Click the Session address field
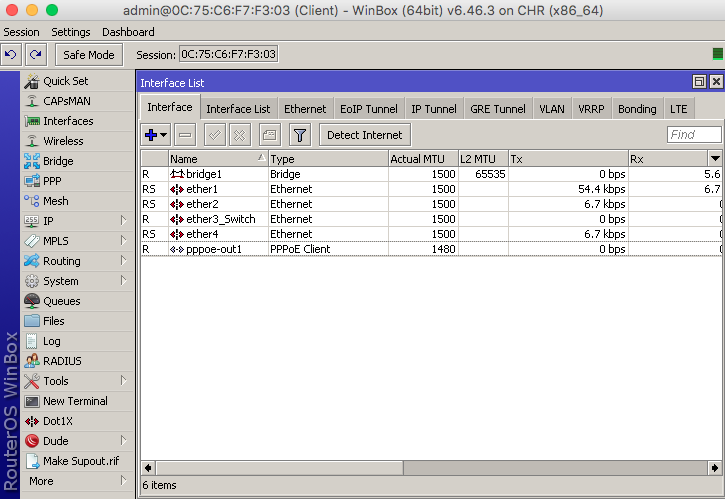Image resolution: width=725 pixels, height=499 pixels. click(x=228, y=54)
